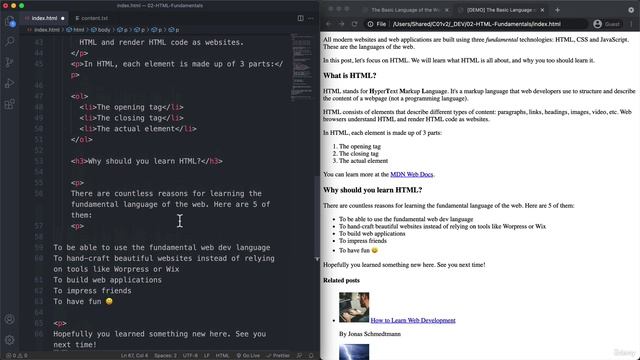
Task: Open the Explorer view in VS Code
Action: [x=10, y=21]
